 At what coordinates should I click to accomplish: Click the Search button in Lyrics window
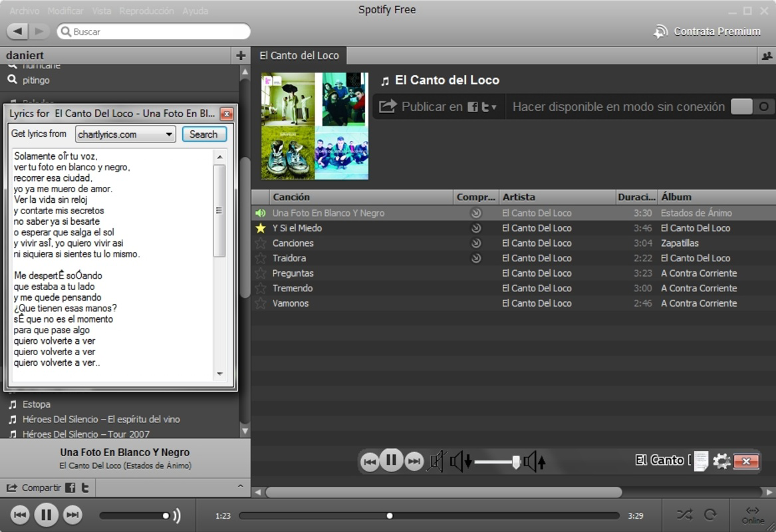pyautogui.click(x=203, y=134)
